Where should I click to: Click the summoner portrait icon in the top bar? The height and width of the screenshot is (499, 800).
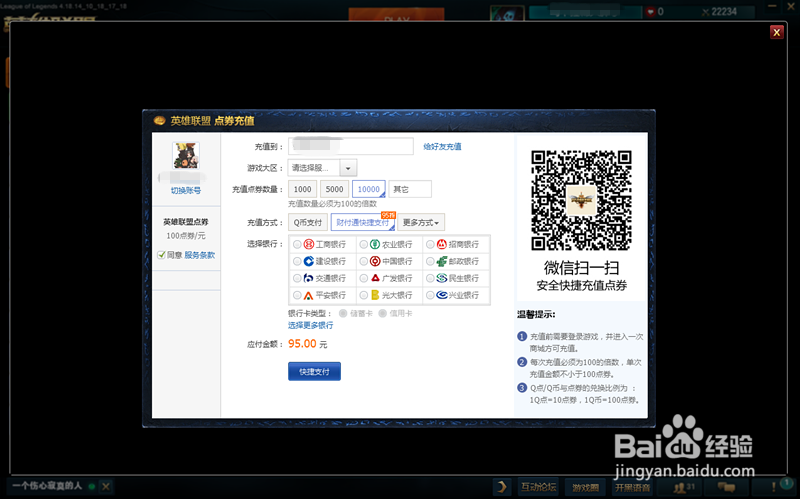point(507,14)
